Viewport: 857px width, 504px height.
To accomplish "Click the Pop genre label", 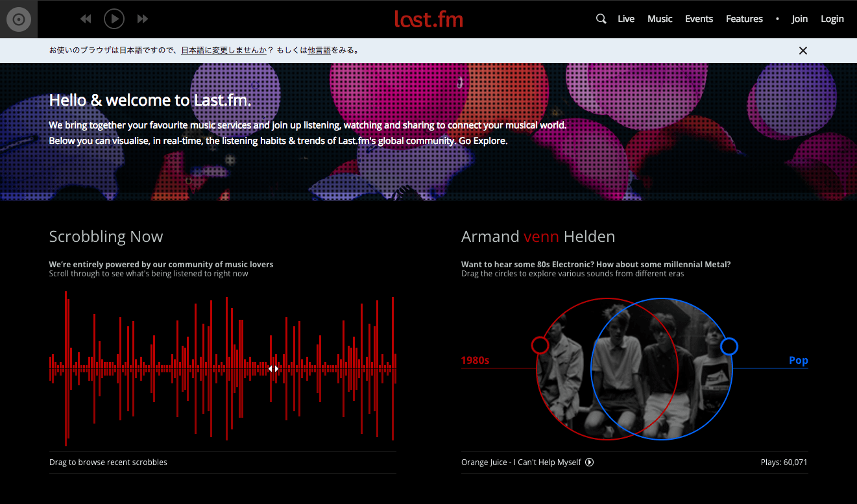I will click(799, 360).
